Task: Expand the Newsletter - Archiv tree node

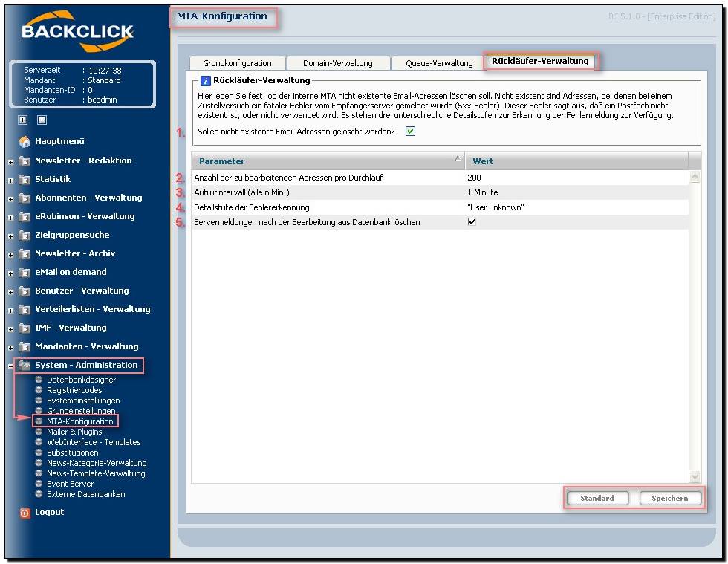Action: point(10,255)
